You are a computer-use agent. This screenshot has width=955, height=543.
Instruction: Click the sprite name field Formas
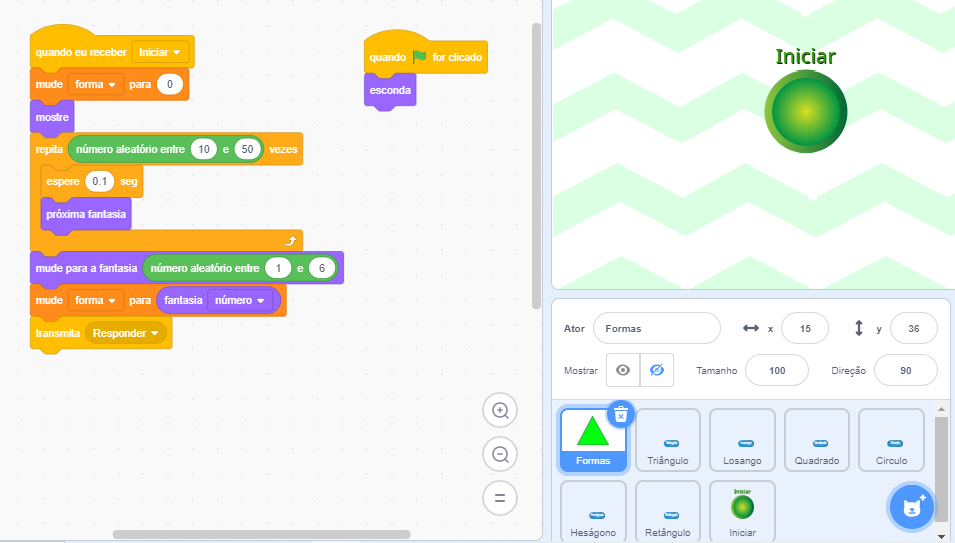(656, 328)
